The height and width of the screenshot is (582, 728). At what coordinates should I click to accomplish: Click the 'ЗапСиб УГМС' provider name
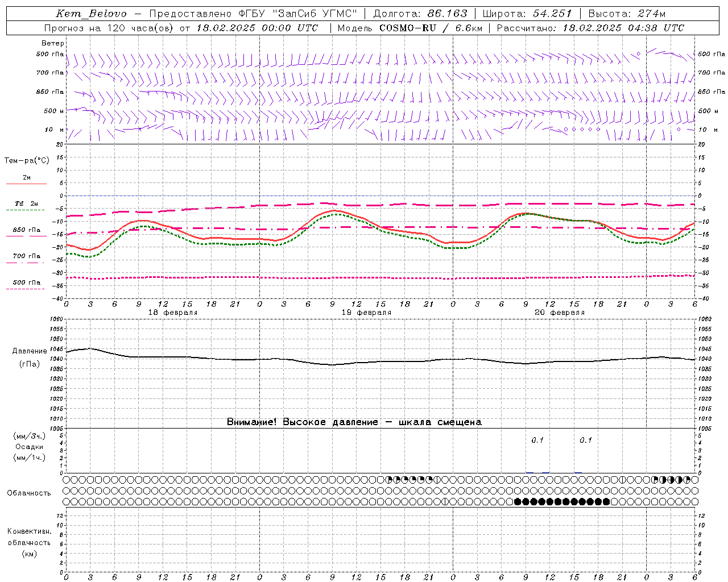pyautogui.click(x=315, y=14)
